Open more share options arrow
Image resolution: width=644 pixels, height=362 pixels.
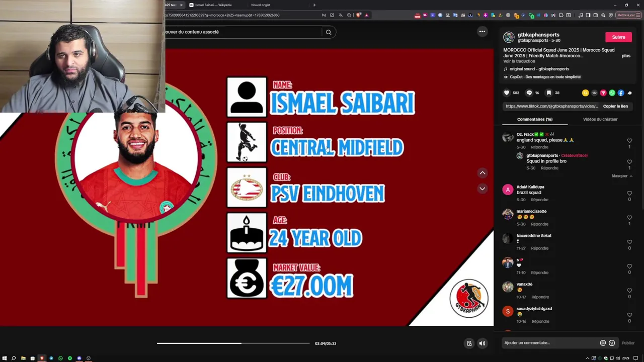click(x=629, y=93)
